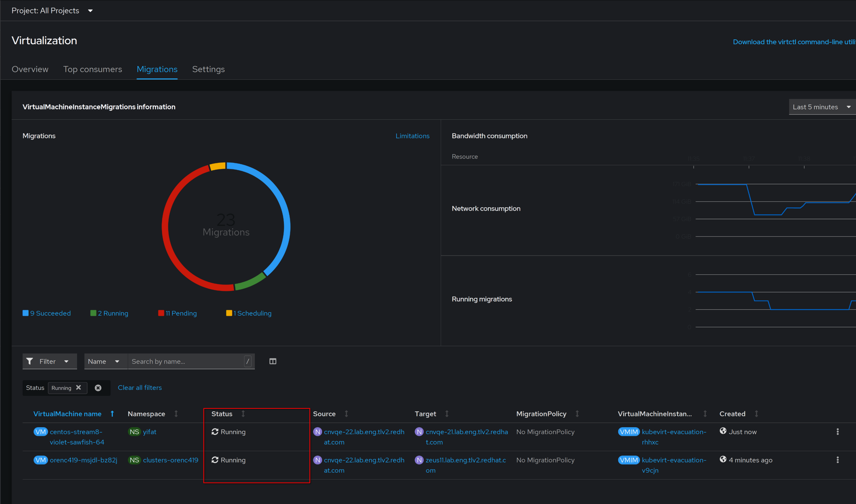Screen dimensions: 856x504
Task: Click the Limitations link
Action: coord(412,136)
